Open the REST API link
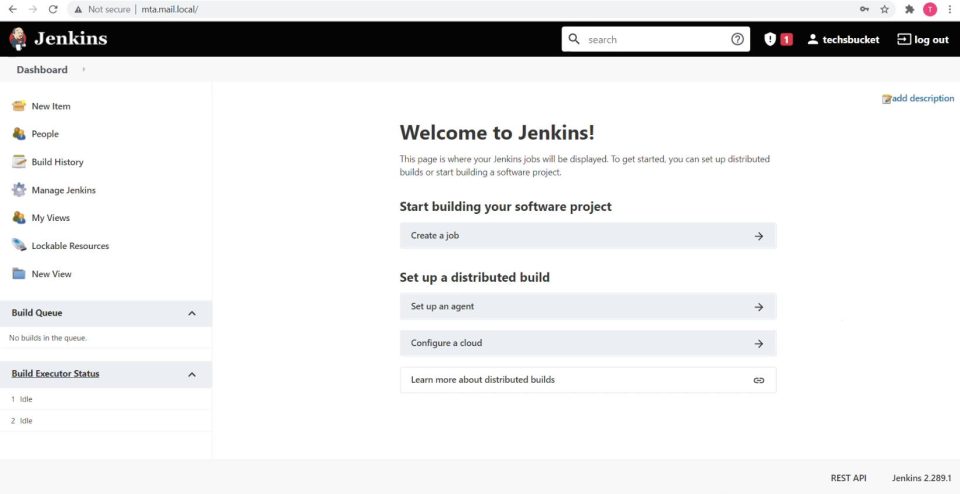Viewport: 960px width, 494px height. click(x=848, y=477)
